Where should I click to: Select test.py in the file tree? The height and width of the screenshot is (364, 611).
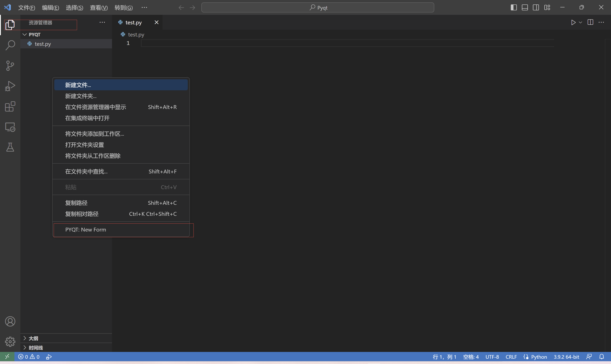66,44
